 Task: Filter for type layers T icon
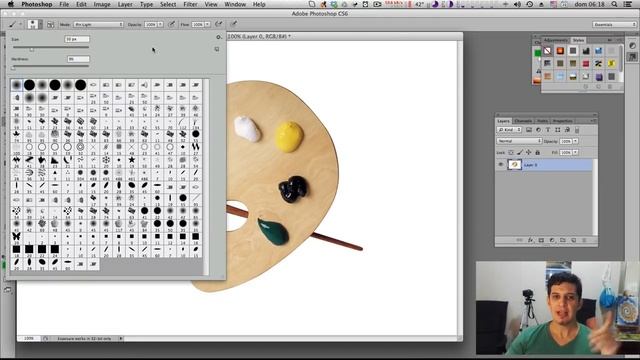(x=548, y=130)
